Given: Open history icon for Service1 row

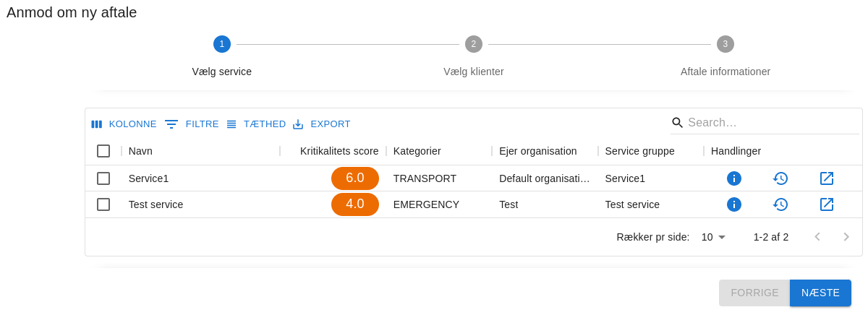Looking at the screenshot, I should coord(780,178).
